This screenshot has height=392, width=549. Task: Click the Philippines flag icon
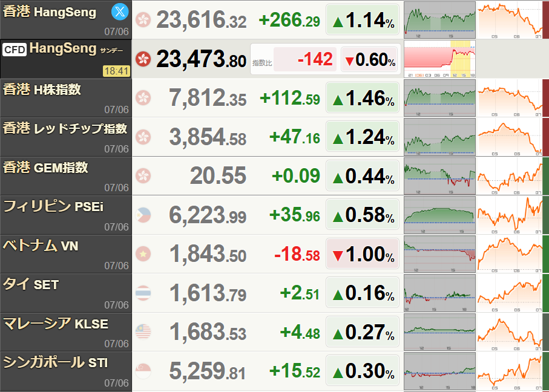[143, 215]
